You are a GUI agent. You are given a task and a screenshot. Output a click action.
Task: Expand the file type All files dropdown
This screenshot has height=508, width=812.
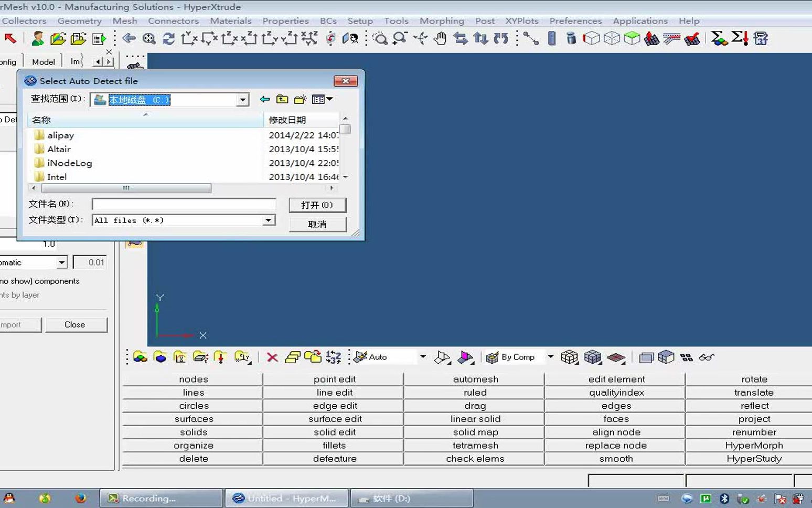click(x=269, y=220)
